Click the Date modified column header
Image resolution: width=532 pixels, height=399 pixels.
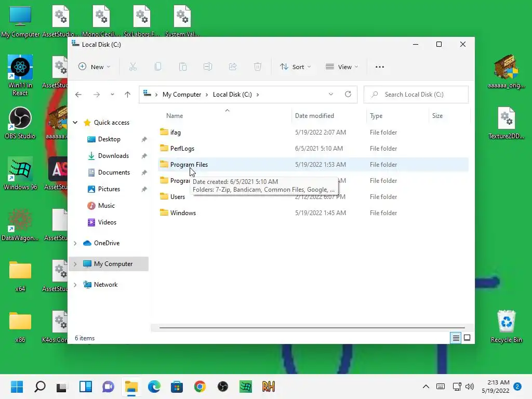tap(314, 116)
